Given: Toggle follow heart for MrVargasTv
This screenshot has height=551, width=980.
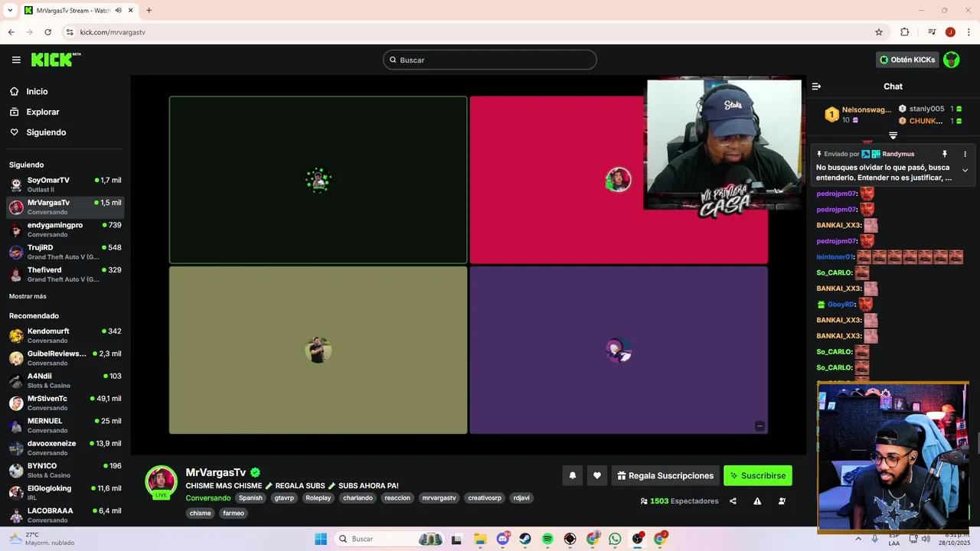Looking at the screenshot, I should 597,475.
